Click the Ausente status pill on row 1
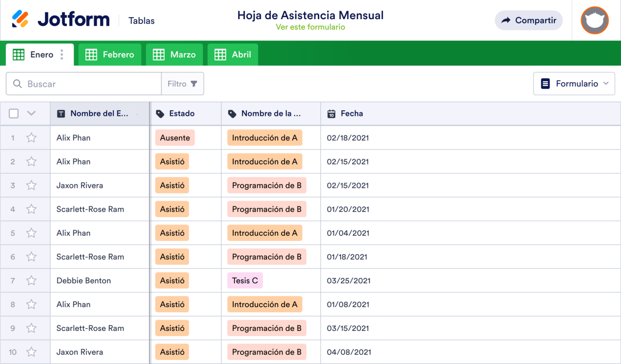Viewport: 621px width, 364px height. [175, 138]
